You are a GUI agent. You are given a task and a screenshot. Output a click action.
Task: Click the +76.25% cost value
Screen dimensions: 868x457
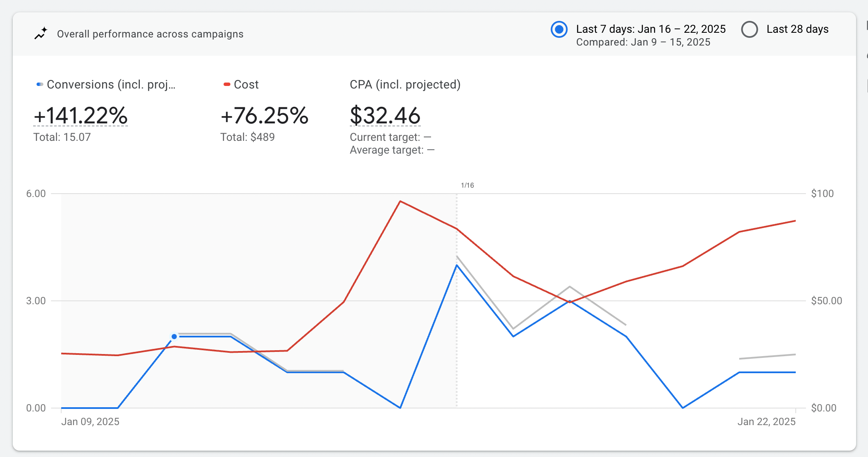coord(264,115)
